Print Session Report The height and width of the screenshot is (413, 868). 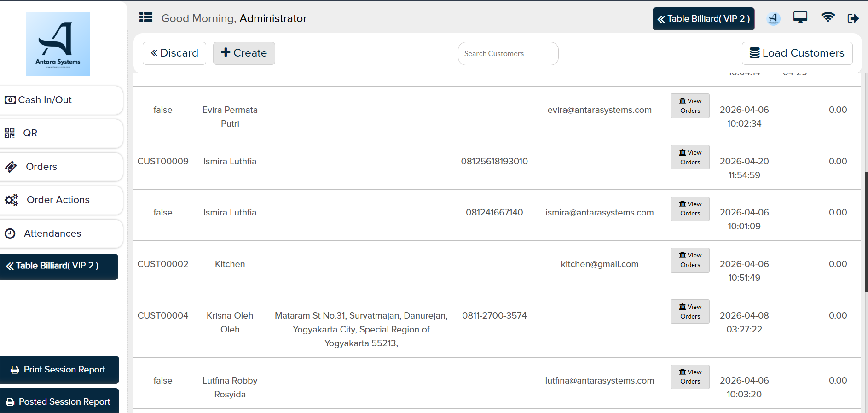pyautogui.click(x=59, y=370)
